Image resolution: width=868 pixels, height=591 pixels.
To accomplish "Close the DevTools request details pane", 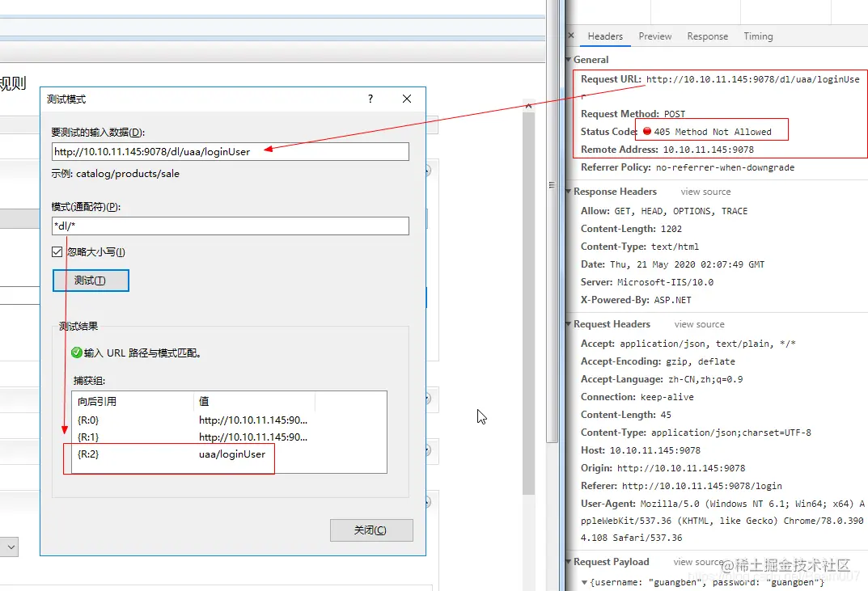I will pyautogui.click(x=571, y=36).
